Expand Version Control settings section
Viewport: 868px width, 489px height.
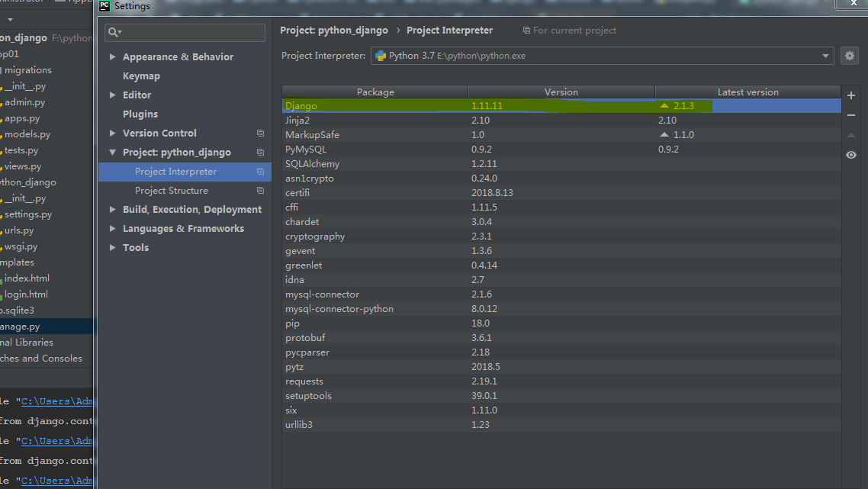[112, 133]
